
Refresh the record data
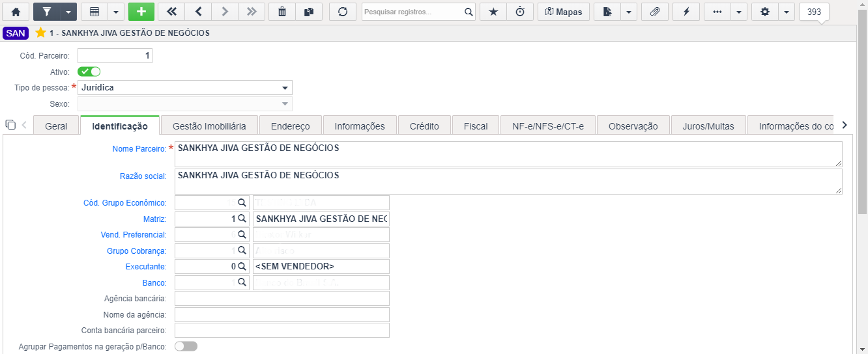[342, 12]
